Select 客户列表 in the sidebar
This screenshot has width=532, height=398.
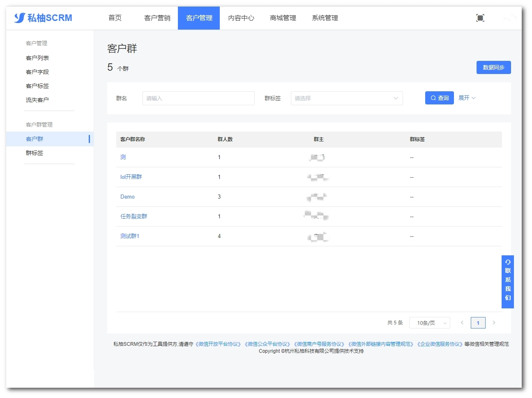click(x=37, y=58)
